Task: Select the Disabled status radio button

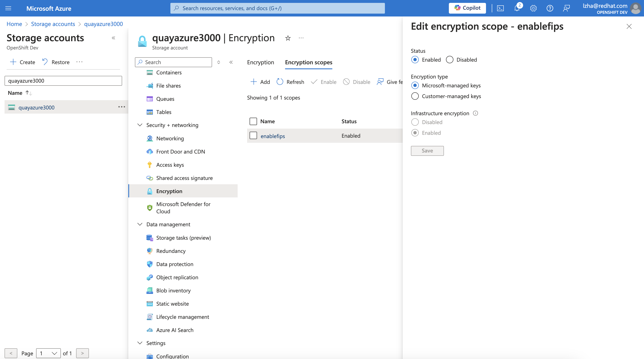Action: pos(449,60)
